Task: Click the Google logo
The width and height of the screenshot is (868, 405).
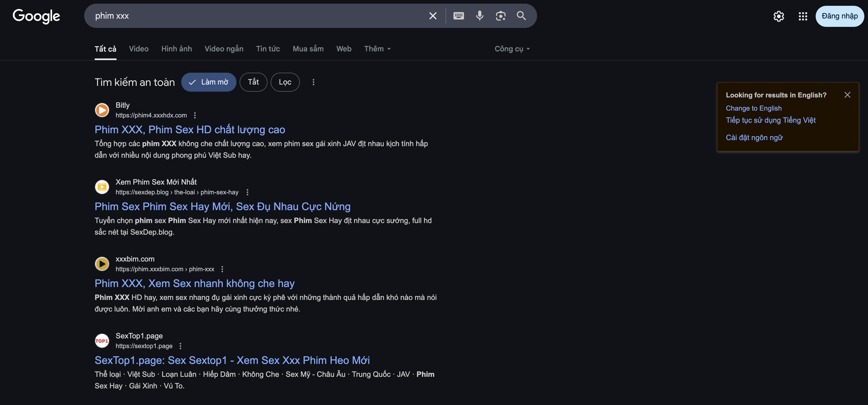Action: [36, 16]
